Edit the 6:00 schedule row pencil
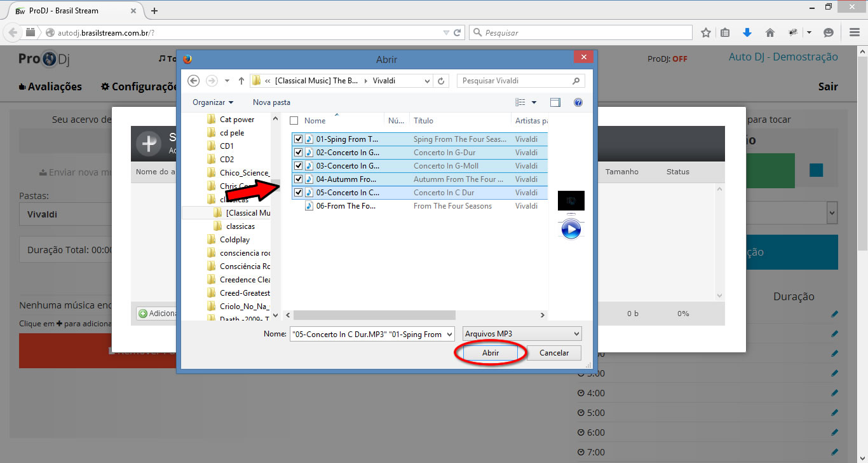868x463 pixels. coord(834,432)
